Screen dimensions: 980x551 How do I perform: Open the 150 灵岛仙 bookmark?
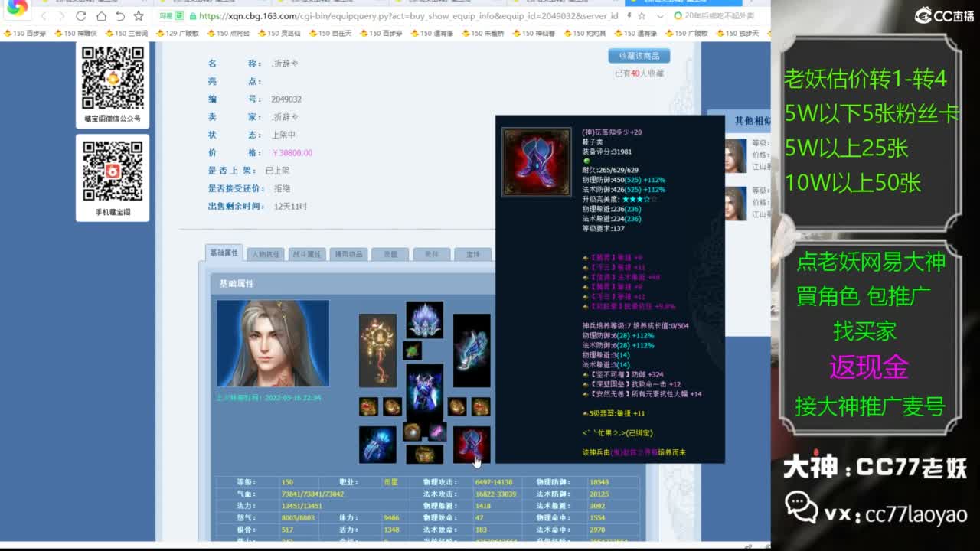tap(279, 33)
